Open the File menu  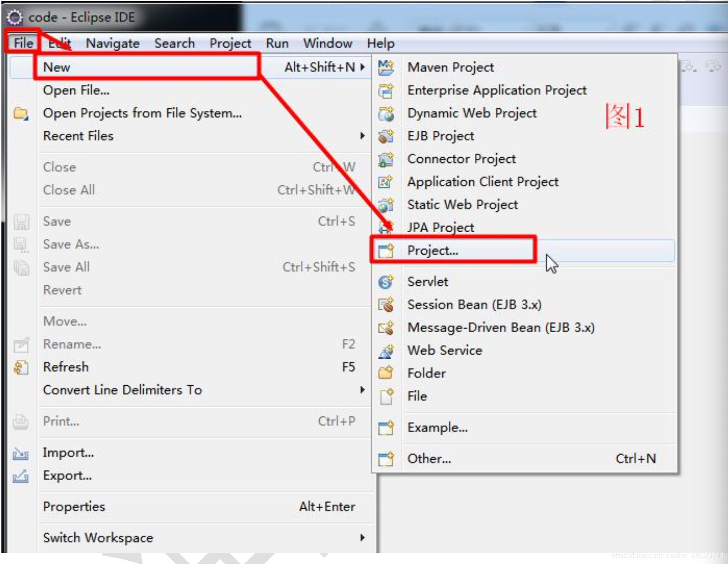(x=23, y=43)
